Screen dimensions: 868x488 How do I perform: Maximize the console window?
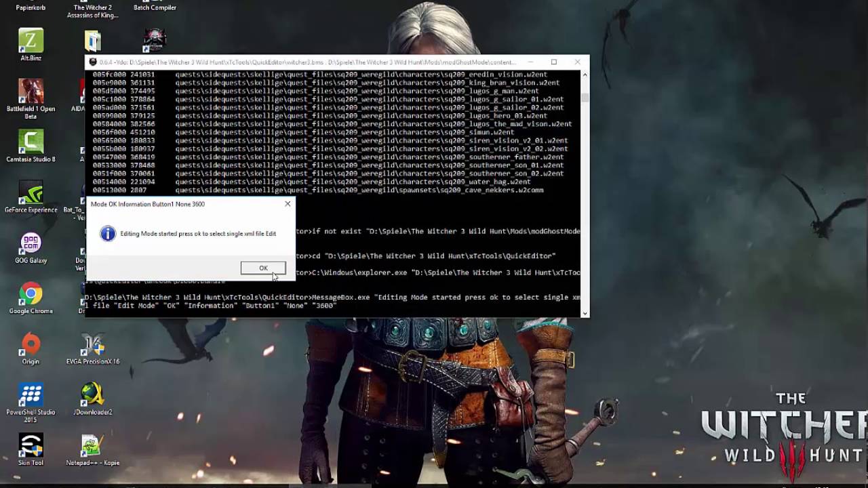coord(554,62)
